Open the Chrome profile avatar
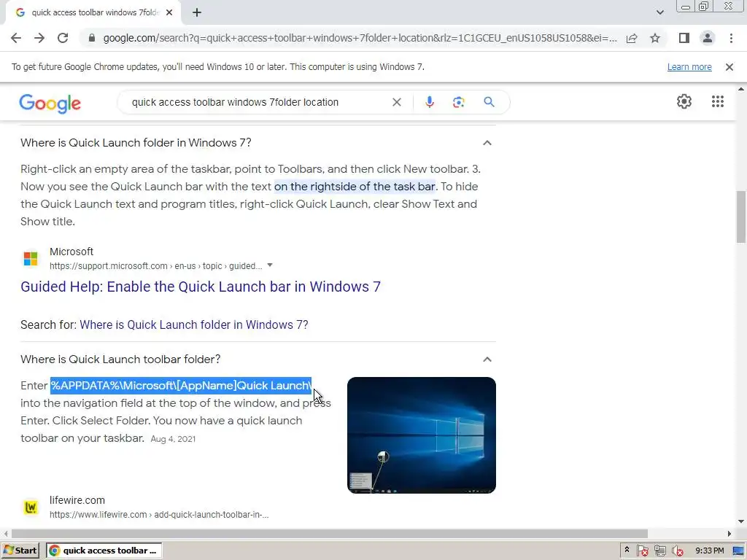 coord(708,38)
